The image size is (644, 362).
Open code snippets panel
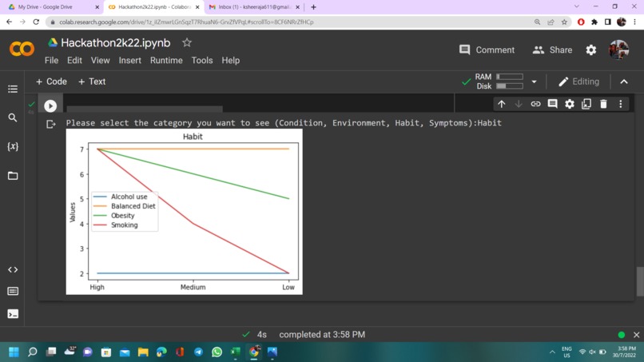click(13, 270)
